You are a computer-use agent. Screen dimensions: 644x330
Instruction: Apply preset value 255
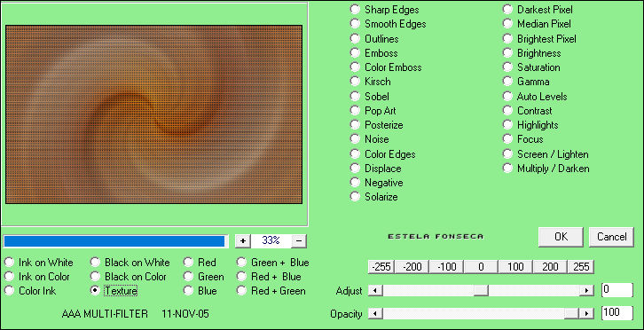(x=581, y=267)
